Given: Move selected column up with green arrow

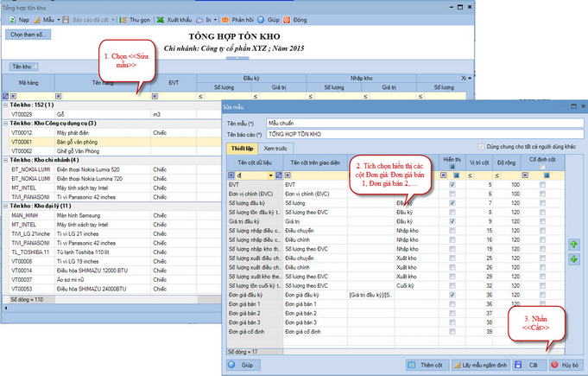Looking at the screenshot, I should (x=573, y=245).
